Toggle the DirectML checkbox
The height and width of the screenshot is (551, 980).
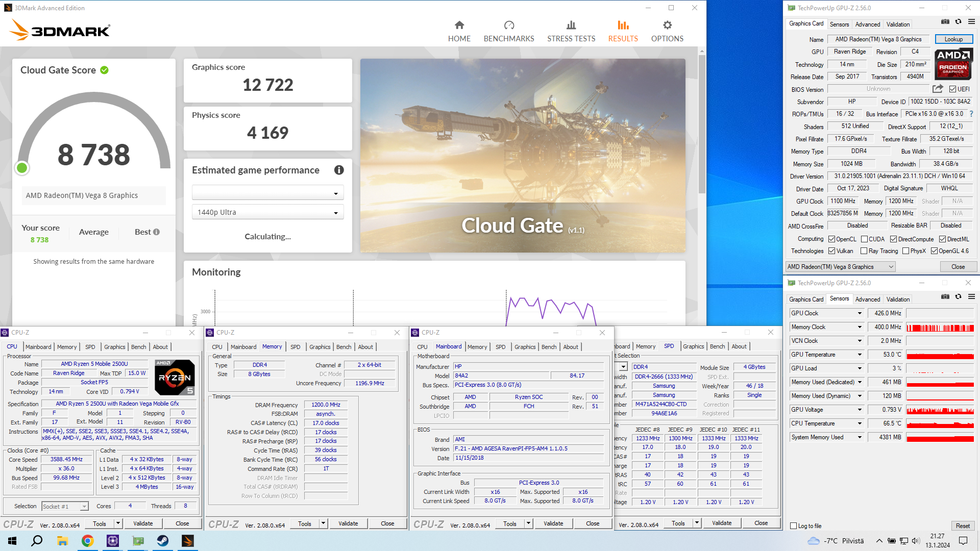(942, 239)
